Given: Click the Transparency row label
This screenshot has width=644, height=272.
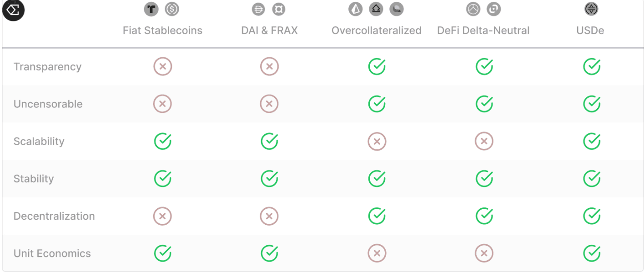Looking at the screenshot, I should (47, 67).
